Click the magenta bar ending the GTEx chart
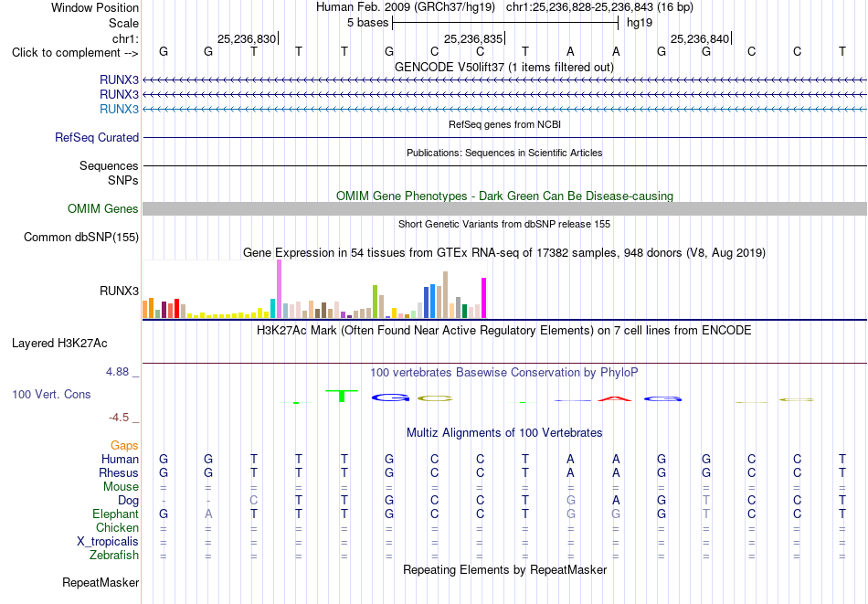This screenshot has height=604, width=868. pyautogui.click(x=484, y=298)
